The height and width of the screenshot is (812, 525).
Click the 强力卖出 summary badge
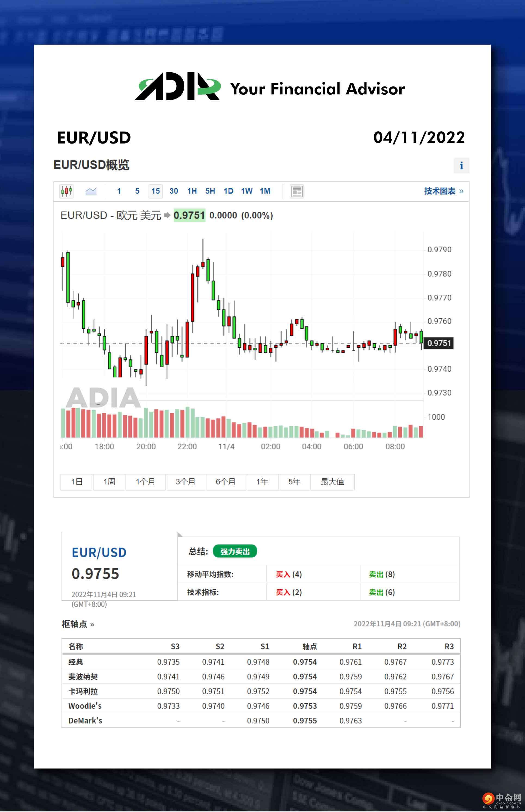(x=234, y=552)
